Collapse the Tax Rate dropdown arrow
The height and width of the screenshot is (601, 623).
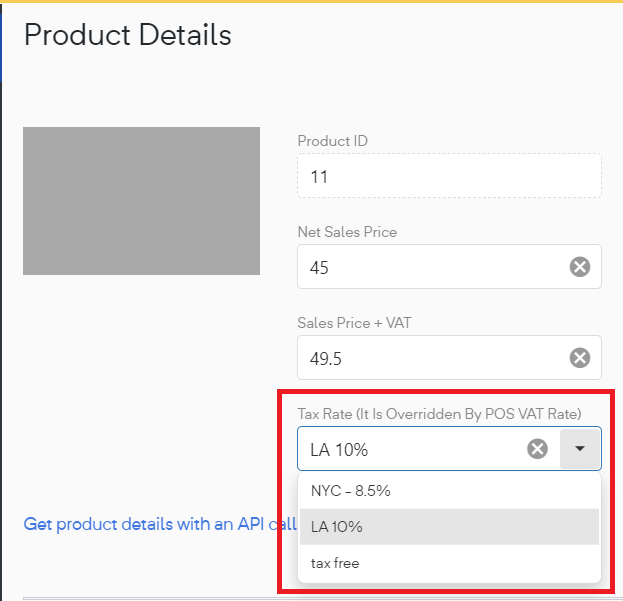pos(580,449)
